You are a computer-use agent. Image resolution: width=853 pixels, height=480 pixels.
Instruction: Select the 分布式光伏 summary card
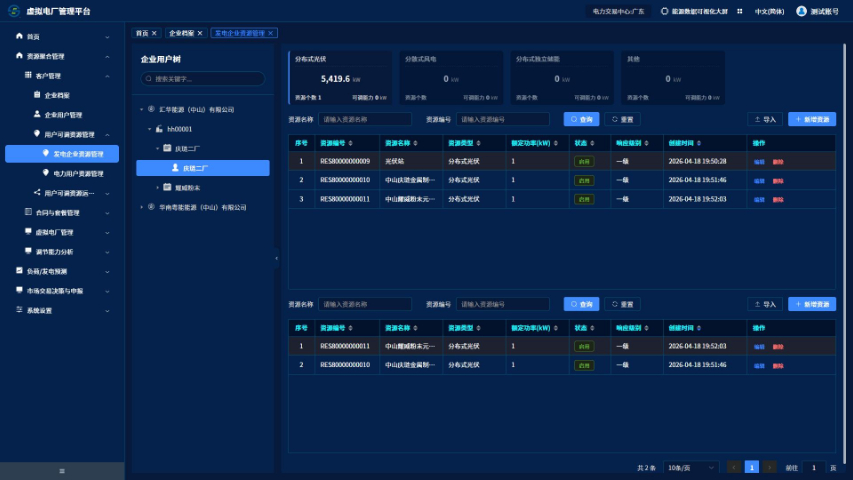point(341,77)
